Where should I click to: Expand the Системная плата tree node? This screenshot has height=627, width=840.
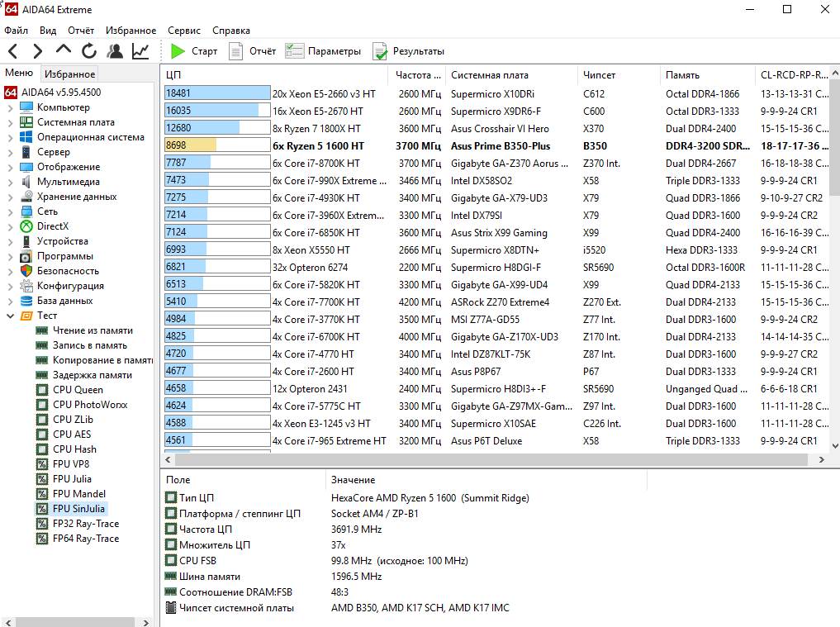point(10,123)
